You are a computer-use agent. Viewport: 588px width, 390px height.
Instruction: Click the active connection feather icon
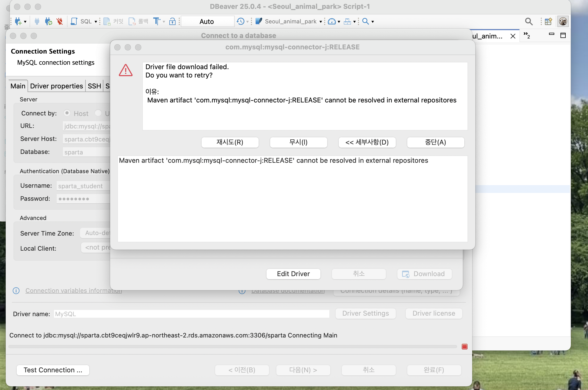tap(259, 21)
